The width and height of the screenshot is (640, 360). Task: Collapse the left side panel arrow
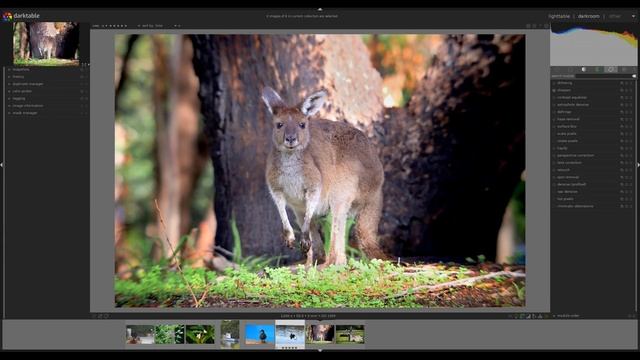pyautogui.click(x=2, y=164)
